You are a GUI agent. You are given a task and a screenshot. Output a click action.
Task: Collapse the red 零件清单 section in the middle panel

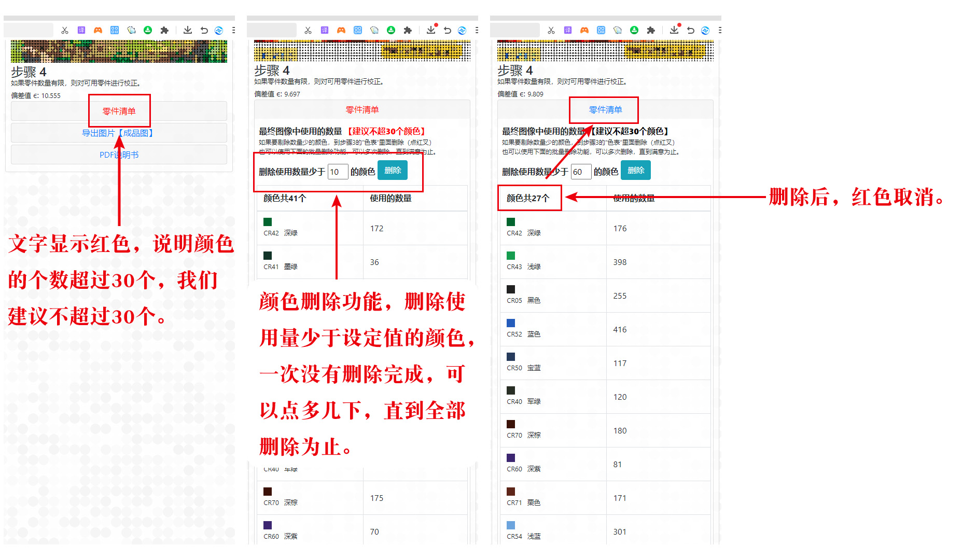(362, 110)
